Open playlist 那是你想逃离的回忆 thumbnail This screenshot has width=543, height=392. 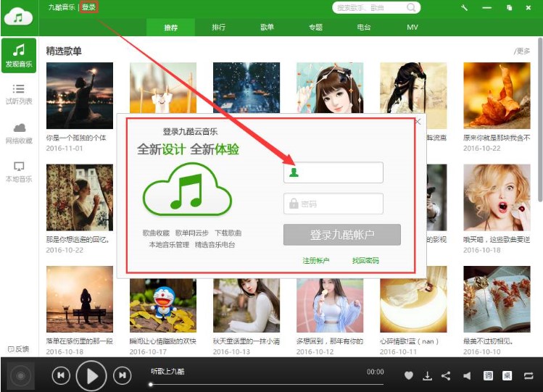coord(80,197)
